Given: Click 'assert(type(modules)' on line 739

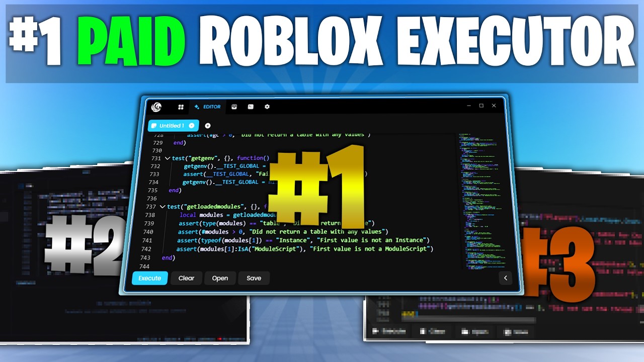Looking at the screenshot, I should (212, 223).
